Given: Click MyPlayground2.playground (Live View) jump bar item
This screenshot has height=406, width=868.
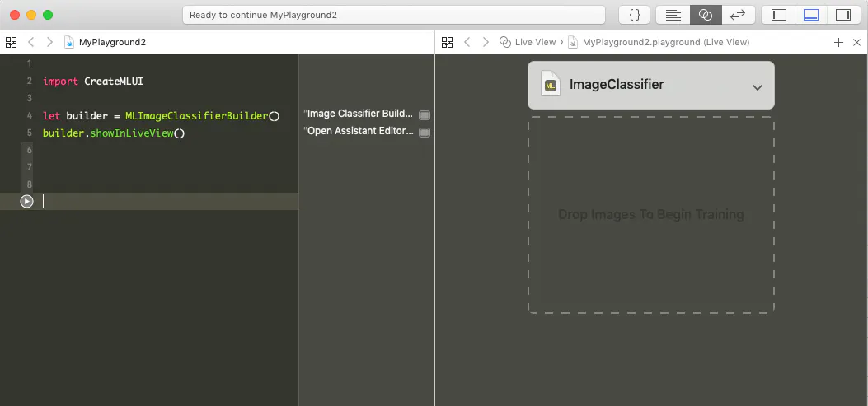Looking at the screenshot, I should (666, 42).
